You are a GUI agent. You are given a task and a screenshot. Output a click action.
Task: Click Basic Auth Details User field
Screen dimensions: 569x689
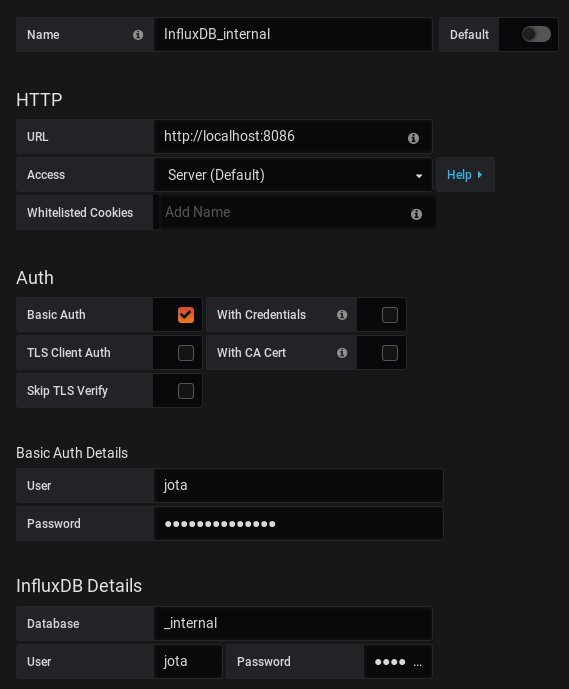299,485
